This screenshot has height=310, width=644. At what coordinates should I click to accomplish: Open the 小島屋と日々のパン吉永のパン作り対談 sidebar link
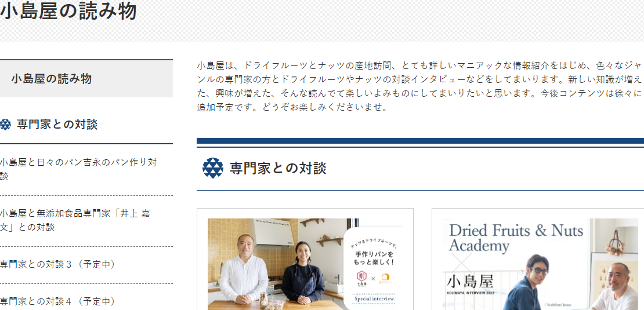pyautogui.click(x=78, y=169)
